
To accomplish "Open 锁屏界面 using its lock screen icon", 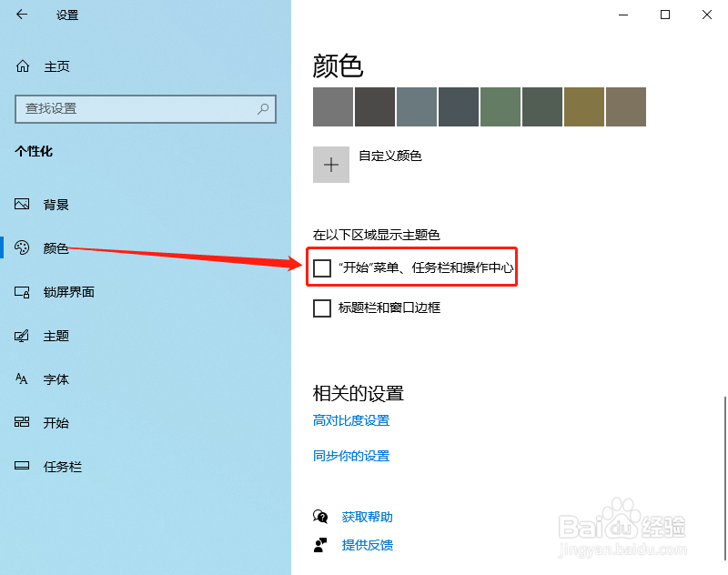I will click(22, 291).
